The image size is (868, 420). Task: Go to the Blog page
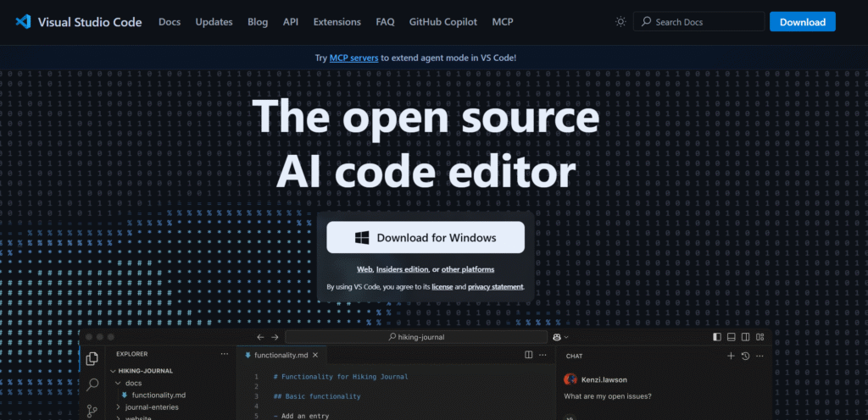coord(258,22)
